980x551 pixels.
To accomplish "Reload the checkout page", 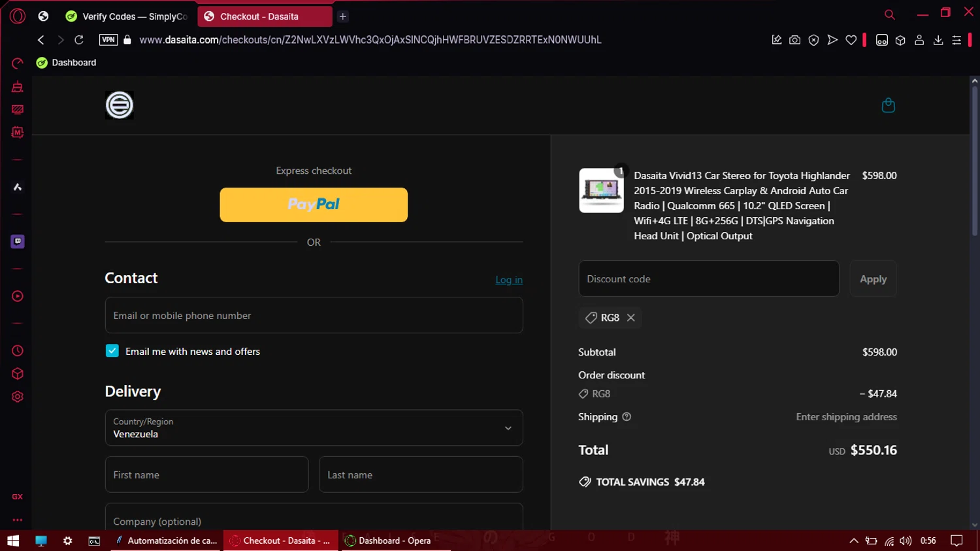I will 79,40.
